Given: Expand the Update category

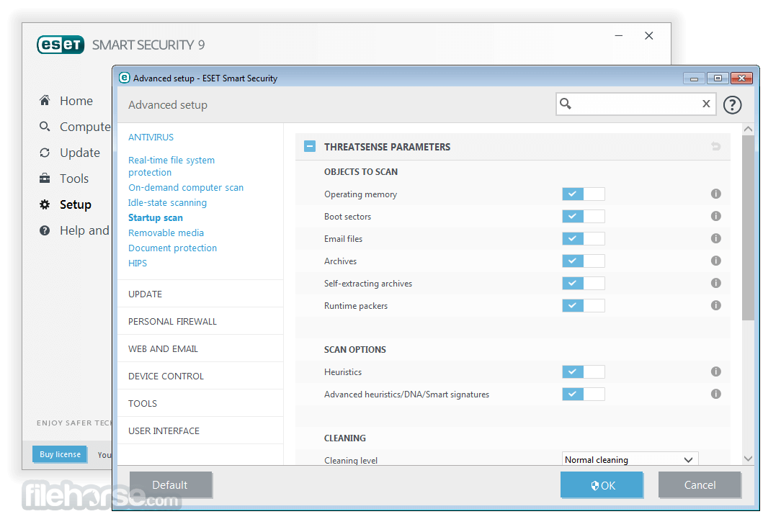Looking at the screenshot, I should 200,294.
